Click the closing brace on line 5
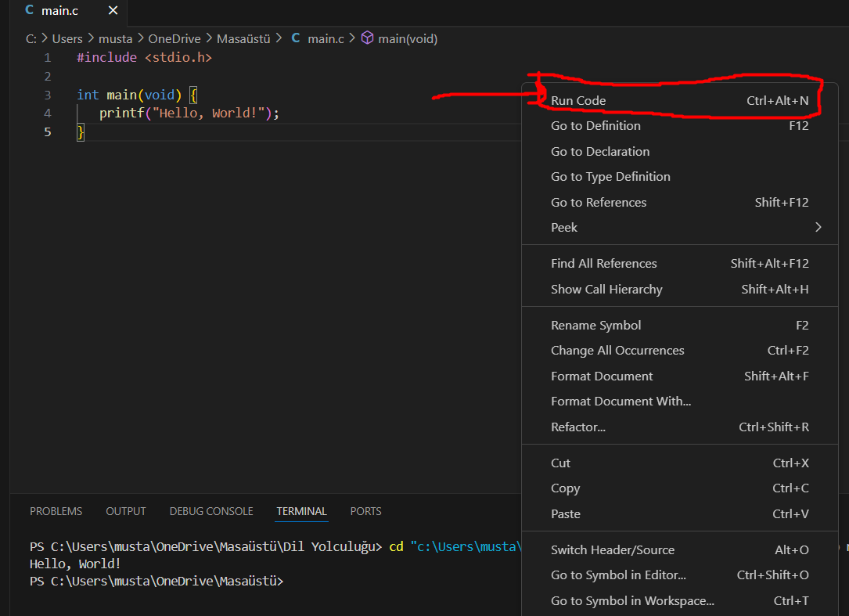Viewport: 849px width, 616px height. [81, 132]
